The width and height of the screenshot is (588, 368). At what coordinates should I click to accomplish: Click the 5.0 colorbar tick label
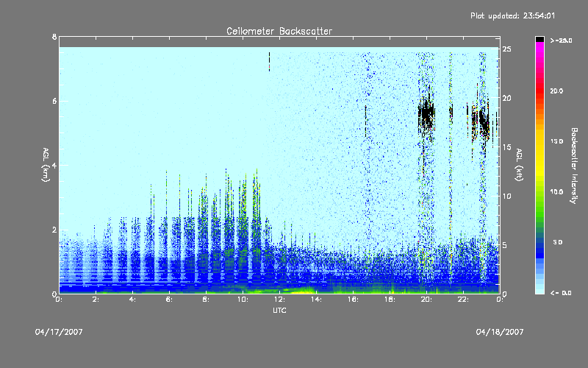click(558, 242)
